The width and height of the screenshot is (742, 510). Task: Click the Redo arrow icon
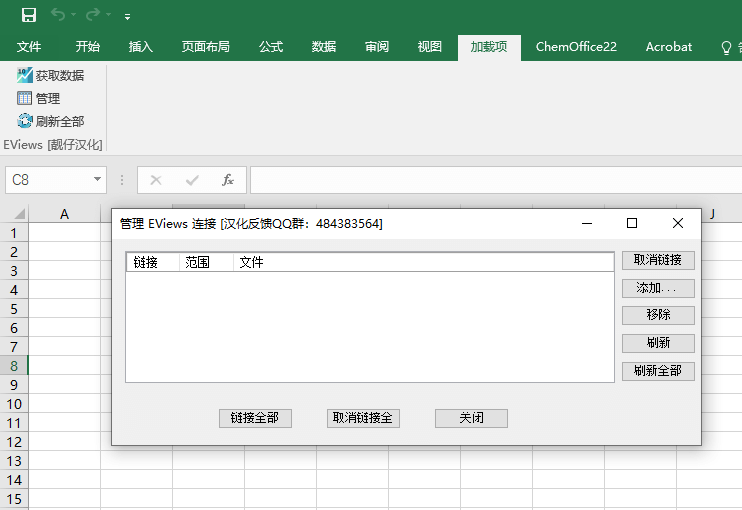coord(93,15)
